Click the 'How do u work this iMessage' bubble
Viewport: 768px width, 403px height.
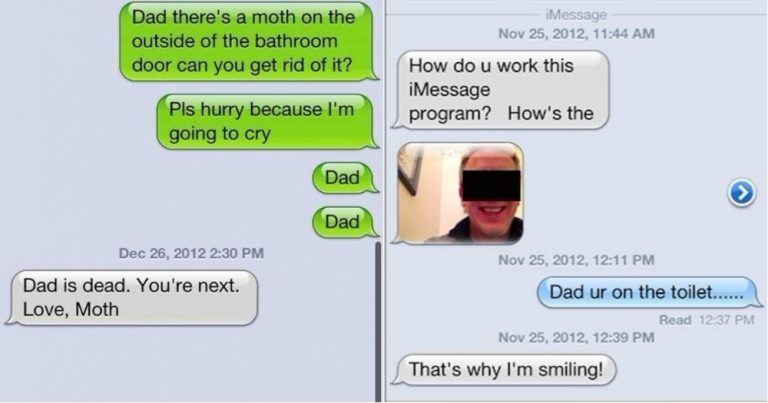click(x=501, y=90)
